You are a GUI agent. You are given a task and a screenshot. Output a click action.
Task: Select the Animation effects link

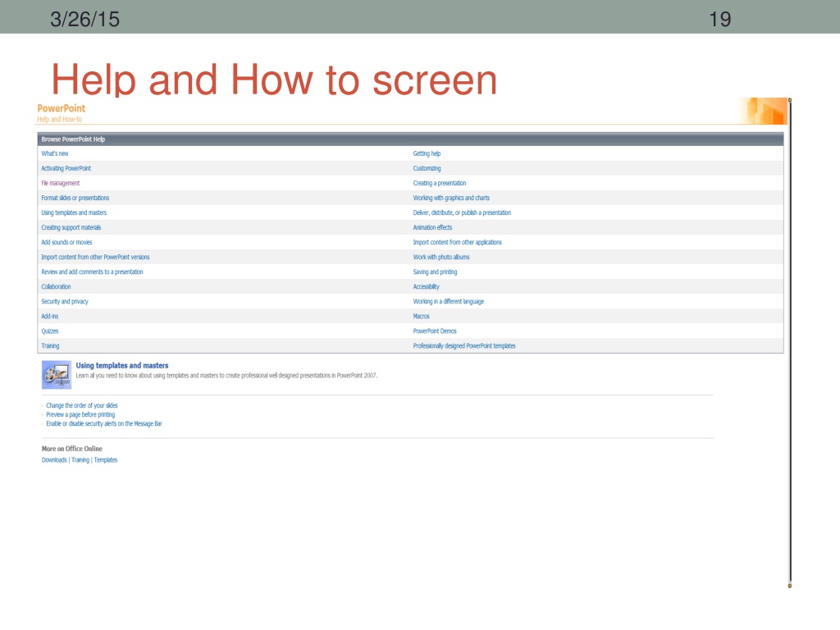tap(432, 228)
